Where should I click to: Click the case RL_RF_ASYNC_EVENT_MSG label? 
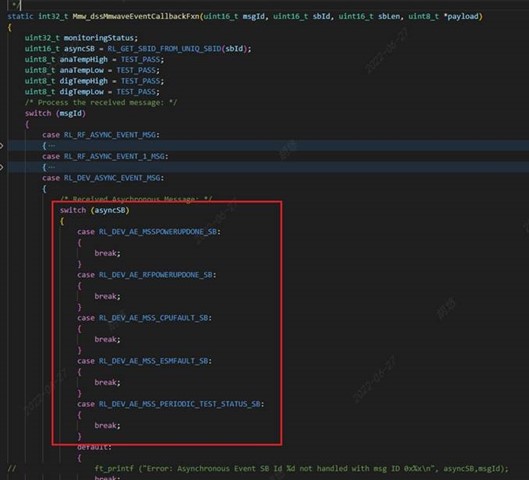point(101,135)
